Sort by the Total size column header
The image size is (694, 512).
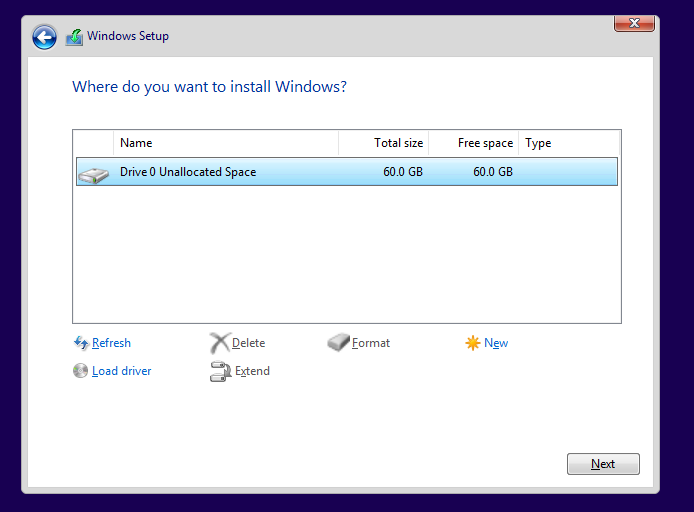point(384,143)
